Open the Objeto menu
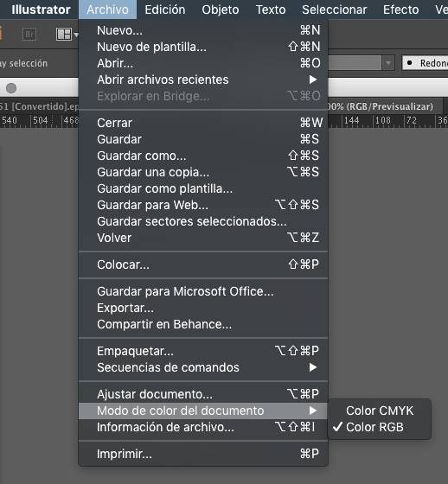 221,10
